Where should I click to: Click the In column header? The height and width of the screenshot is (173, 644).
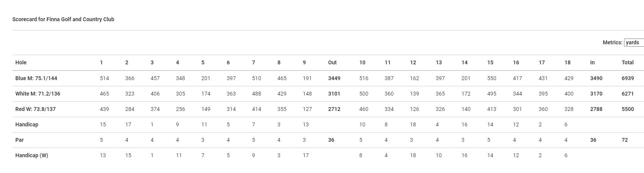[592, 62]
